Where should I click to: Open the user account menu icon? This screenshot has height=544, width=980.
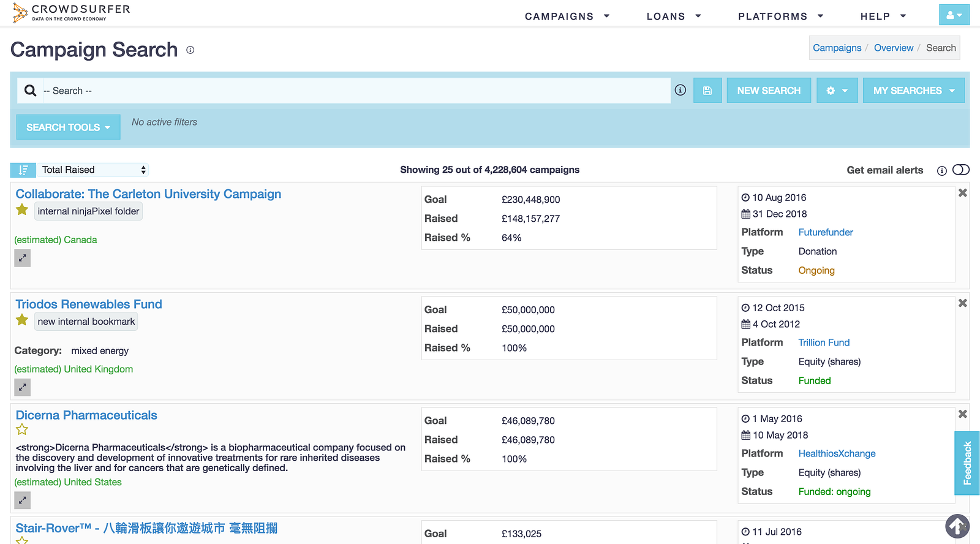(954, 15)
